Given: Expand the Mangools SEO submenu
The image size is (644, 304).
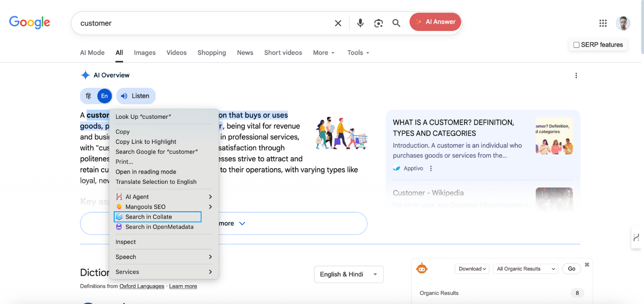Looking at the screenshot, I should pyautogui.click(x=210, y=207).
